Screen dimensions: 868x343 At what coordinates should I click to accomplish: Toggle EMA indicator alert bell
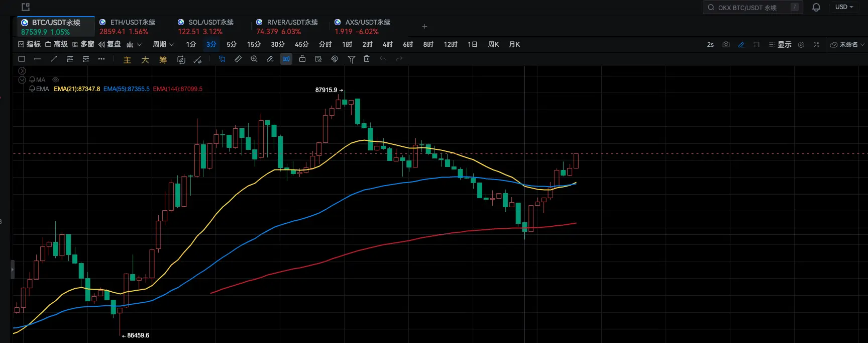click(x=32, y=89)
